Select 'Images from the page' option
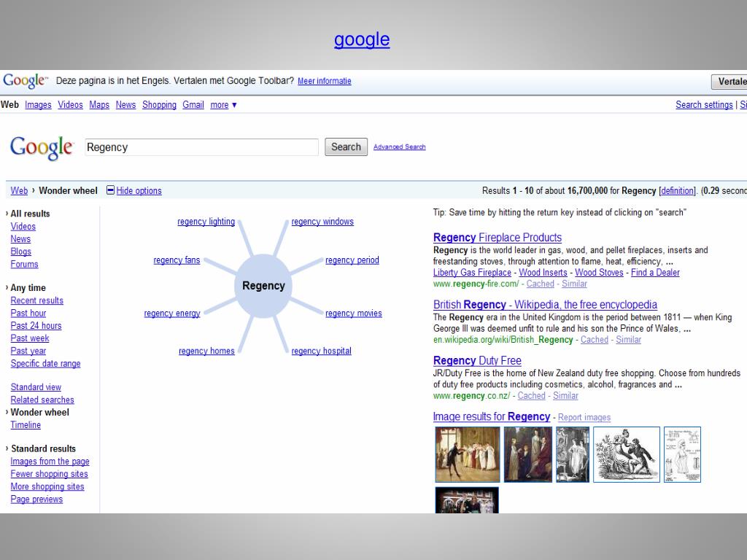747x560 pixels. click(50, 461)
